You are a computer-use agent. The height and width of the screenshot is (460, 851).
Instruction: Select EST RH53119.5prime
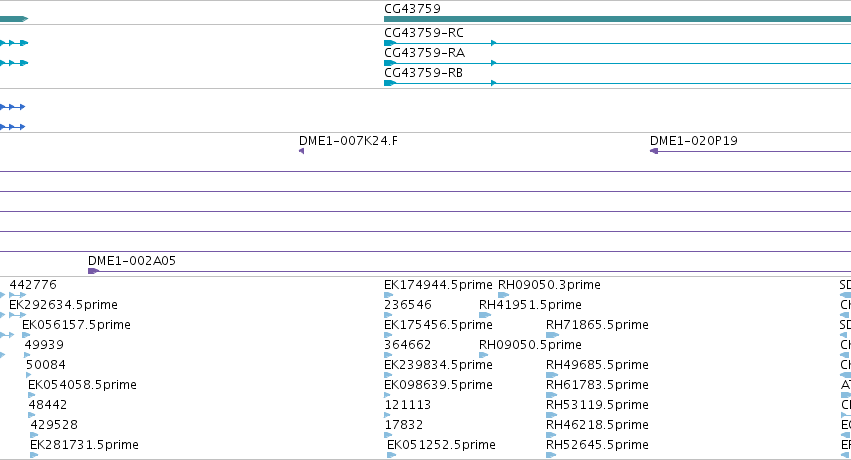click(597, 405)
